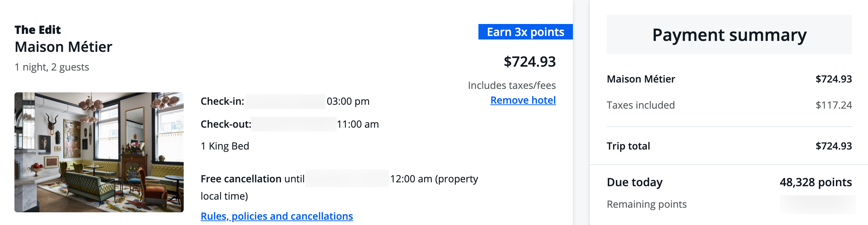868x225 pixels.
Task: Click the Maison Métier room photo
Action: pyautogui.click(x=99, y=152)
